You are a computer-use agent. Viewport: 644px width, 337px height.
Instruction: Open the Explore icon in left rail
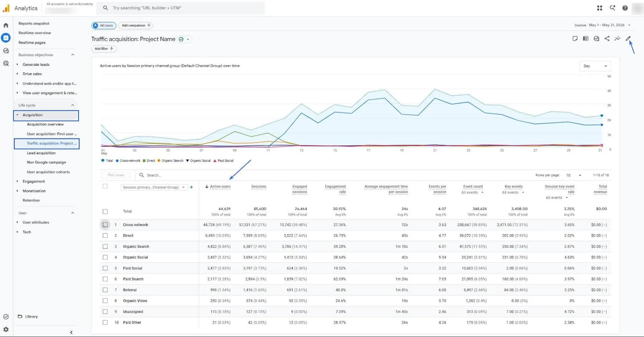[6, 51]
